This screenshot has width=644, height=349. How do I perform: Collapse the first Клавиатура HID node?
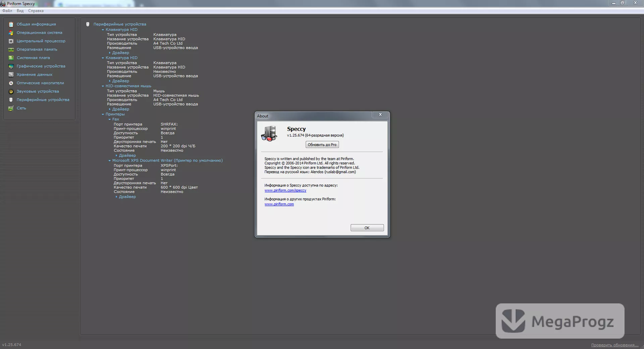[103, 30]
